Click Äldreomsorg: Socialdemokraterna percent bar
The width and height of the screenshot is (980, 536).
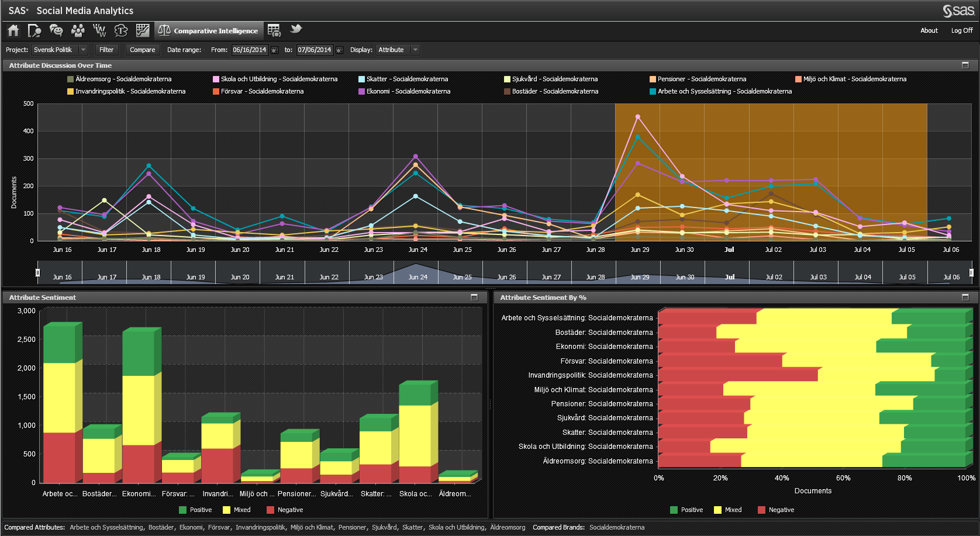pyautogui.click(x=815, y=460)
